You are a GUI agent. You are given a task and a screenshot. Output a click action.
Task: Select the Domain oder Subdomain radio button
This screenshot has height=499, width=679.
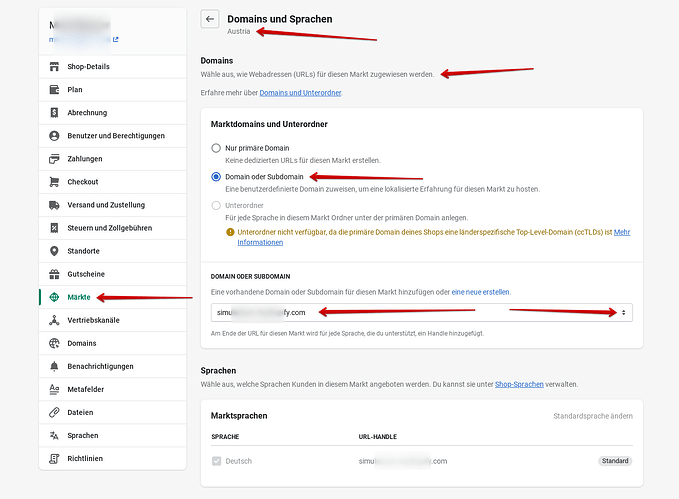(x=216, y=177)
